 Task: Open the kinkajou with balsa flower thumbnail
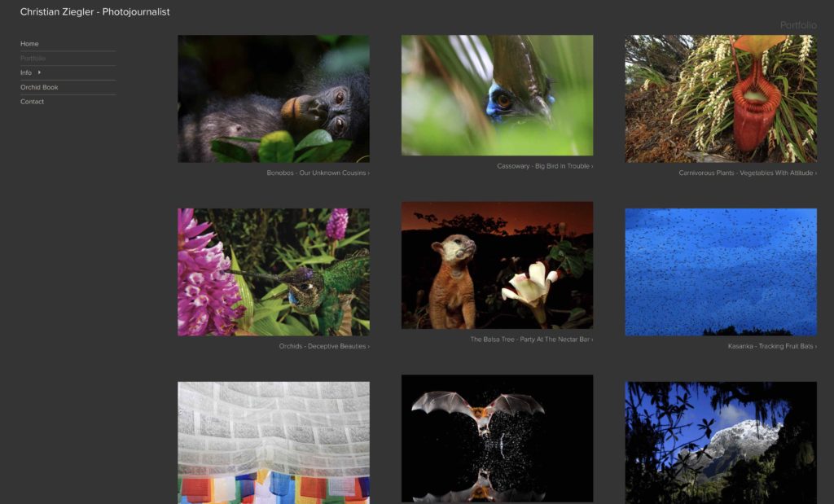pos(497,265)
